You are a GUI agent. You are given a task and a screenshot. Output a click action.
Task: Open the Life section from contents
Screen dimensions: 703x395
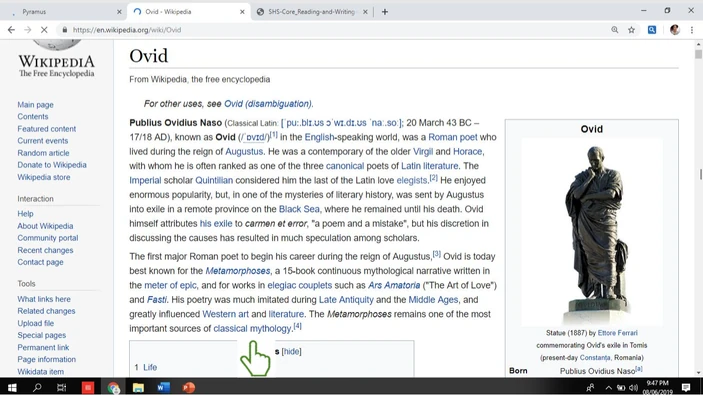150,367
